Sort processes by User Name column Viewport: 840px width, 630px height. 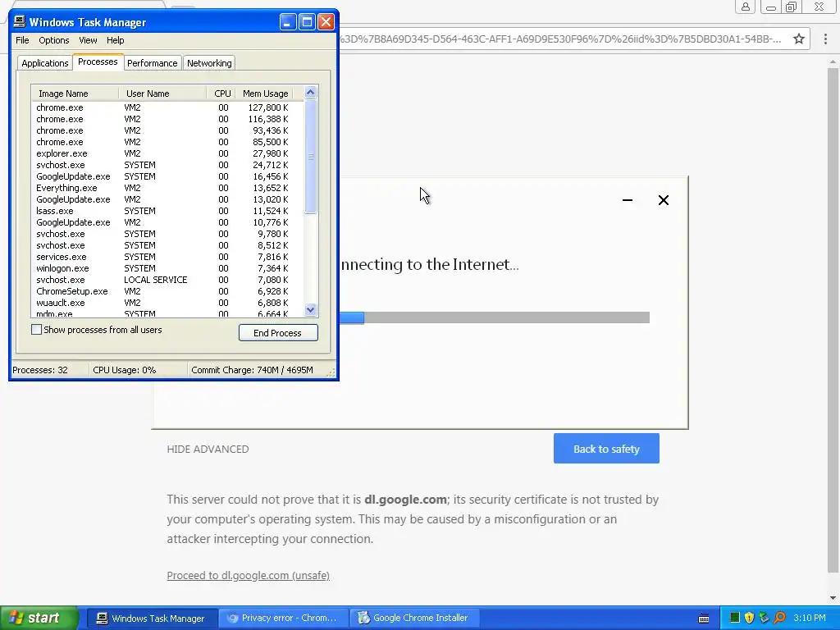coord(162,94)
